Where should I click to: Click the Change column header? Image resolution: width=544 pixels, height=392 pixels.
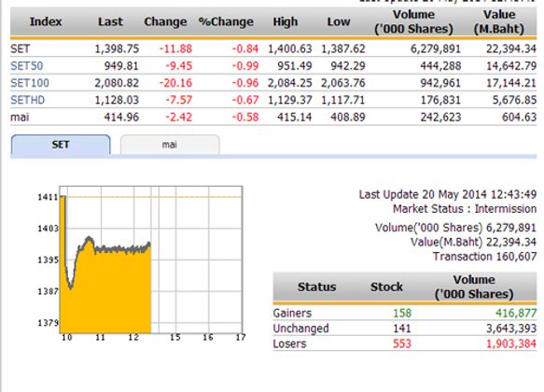165,21
